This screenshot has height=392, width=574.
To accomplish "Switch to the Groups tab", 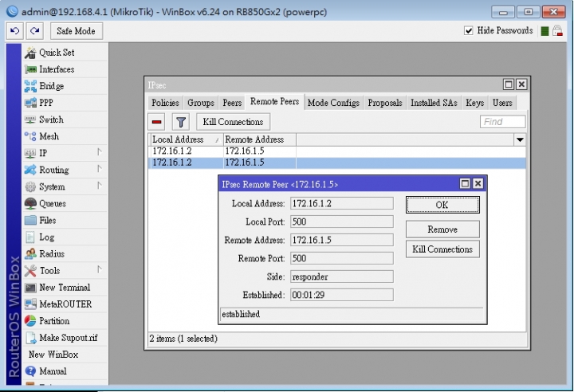I will click(201, 103).
